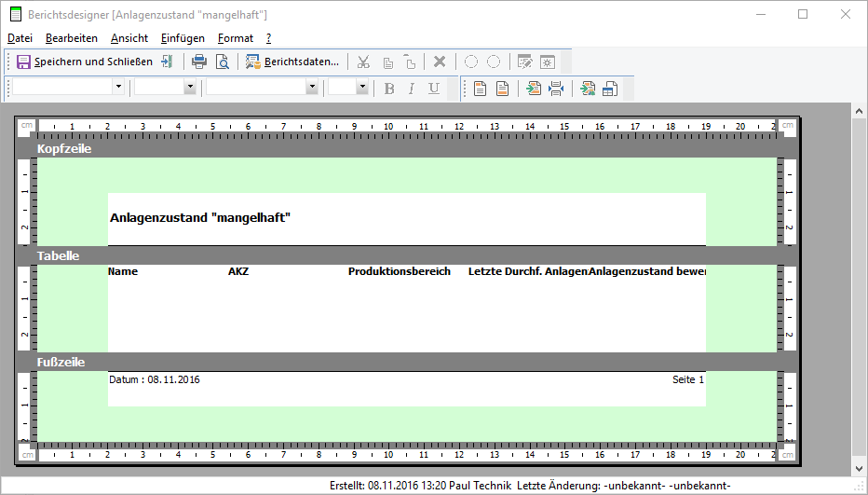The image size is (868, 495).
Task: Click the Erstellt status bar text
Action: tap(420, 486)
